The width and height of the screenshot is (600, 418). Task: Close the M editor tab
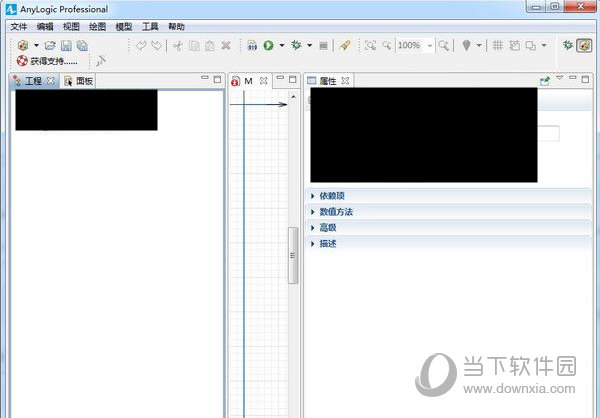[x=264, y=81]
